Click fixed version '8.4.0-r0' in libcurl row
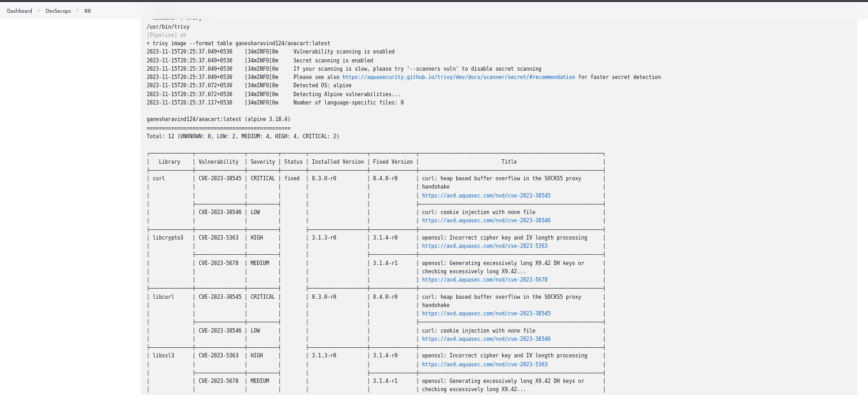Viewport: 868px width, 395px height. pyautogui.click(x=385, y=297)
